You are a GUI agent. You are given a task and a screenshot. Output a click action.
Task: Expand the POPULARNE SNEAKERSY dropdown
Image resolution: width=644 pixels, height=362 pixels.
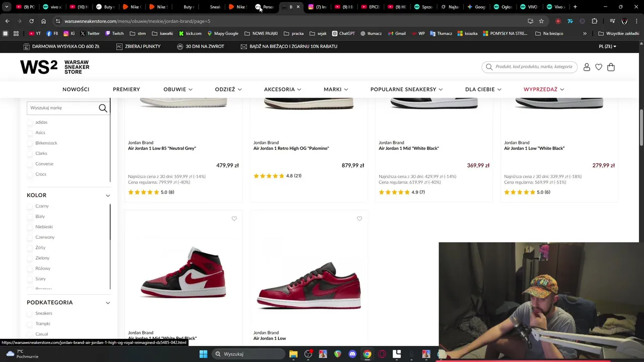[407, 89]
